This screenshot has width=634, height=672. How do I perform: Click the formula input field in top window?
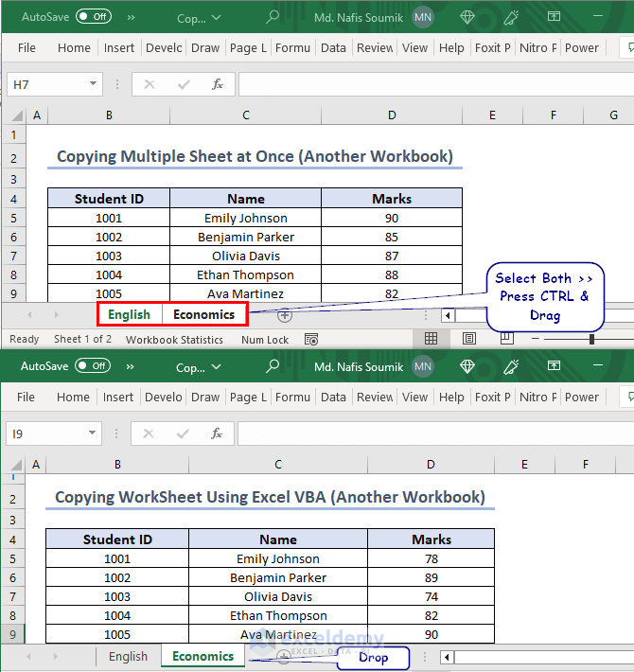(436, 84)
